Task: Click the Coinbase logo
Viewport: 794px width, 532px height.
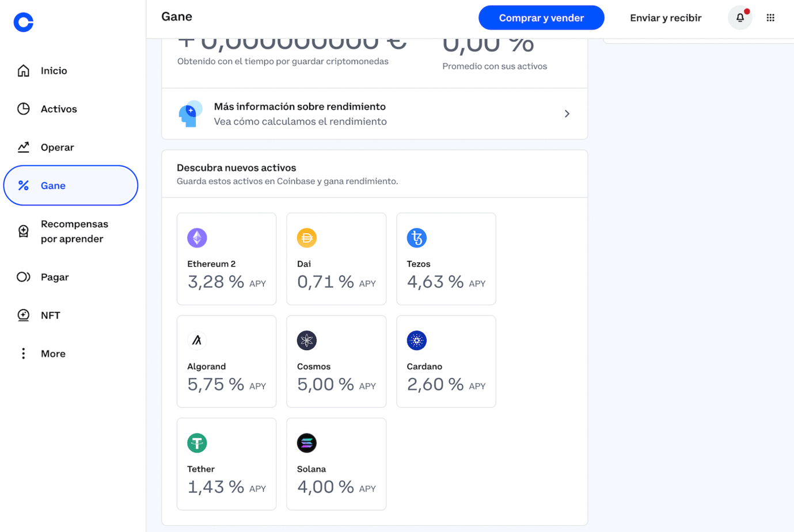Action: (x=24, y=22)
